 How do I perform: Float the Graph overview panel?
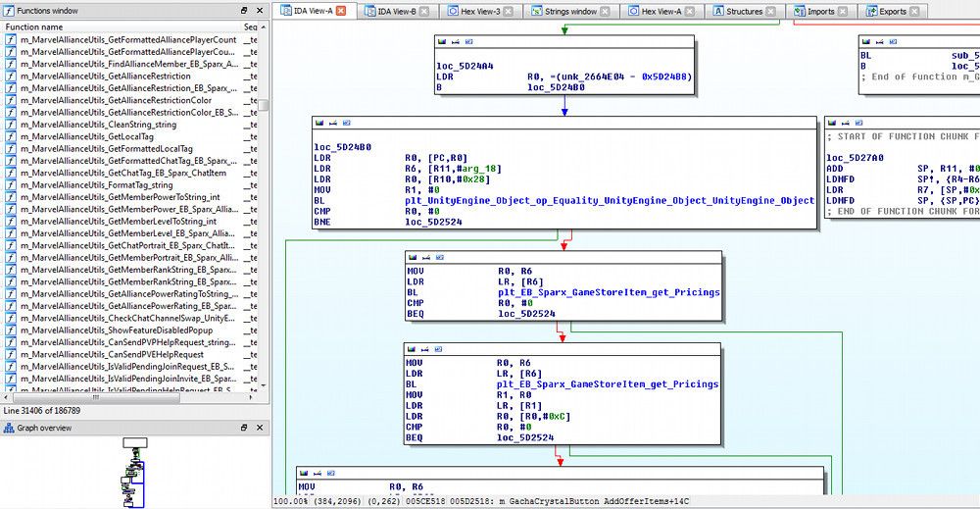pos(244,429)
